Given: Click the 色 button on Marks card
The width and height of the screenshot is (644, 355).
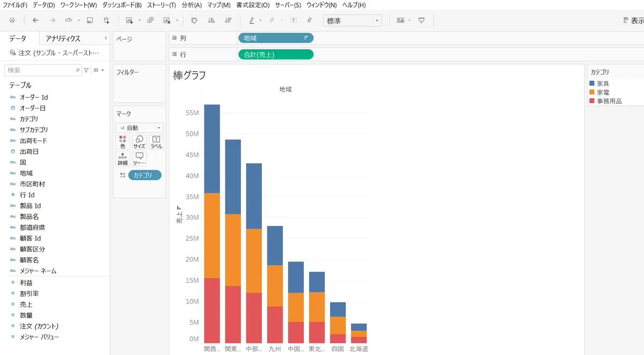Looking at the screenshot, I should pyautogui.click(x=122, y=142).
